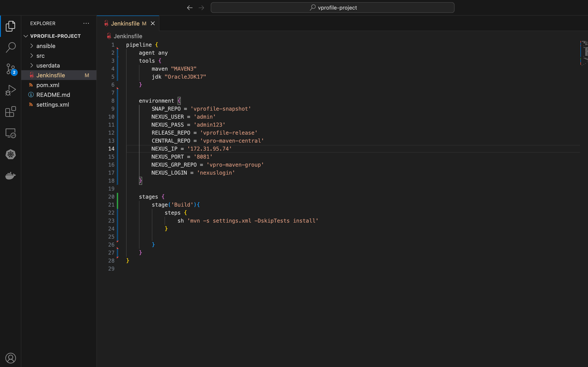The height and width of the screenshot is (367, 588).
Task: Open the Docker view icon
Action: point(10,176)
